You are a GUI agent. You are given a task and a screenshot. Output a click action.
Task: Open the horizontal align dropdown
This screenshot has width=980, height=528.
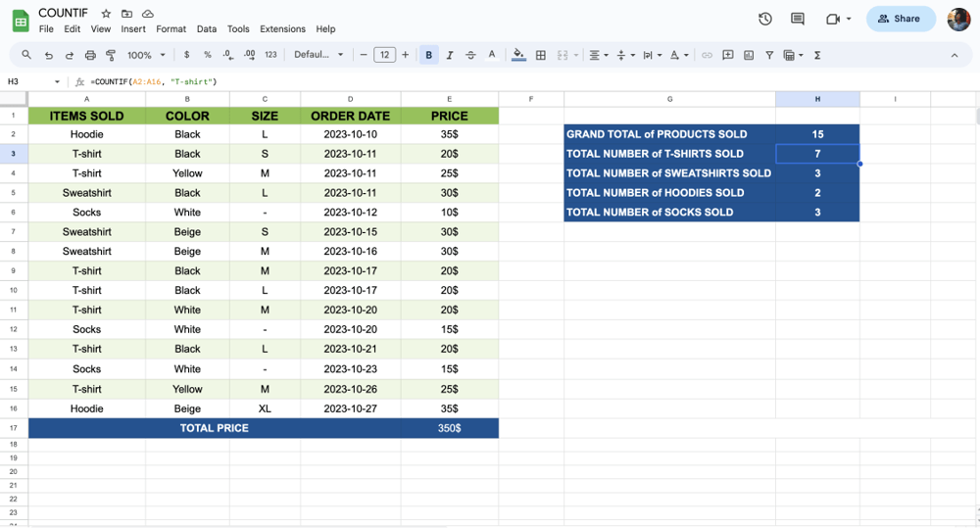[x=598, y=56]
